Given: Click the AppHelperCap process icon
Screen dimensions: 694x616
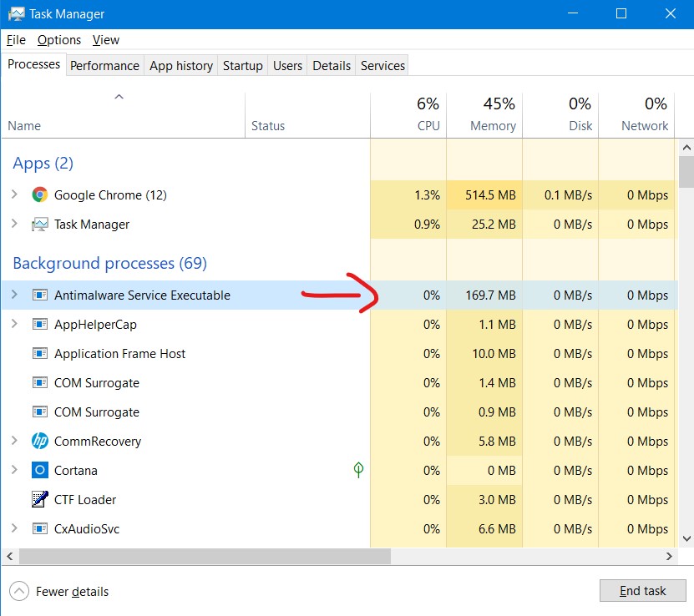Looking at the screenshot, I should (x=40, y=324).
